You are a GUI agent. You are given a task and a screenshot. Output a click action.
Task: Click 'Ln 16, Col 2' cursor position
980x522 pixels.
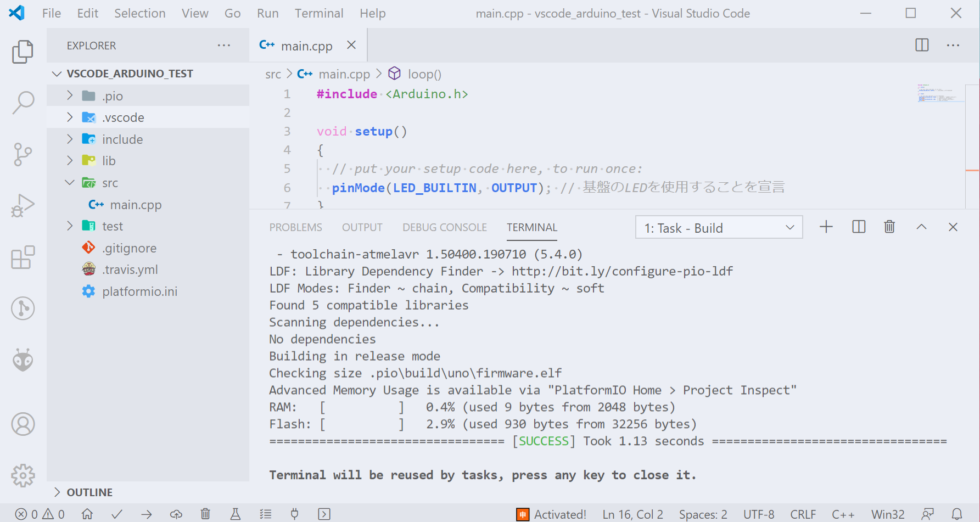(633, 514)
